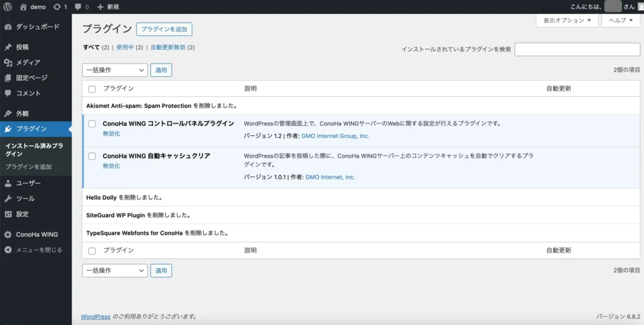This screenshot has height=325, width=644.
Task: Expand the ヘルプ panel
Action: 621,20
